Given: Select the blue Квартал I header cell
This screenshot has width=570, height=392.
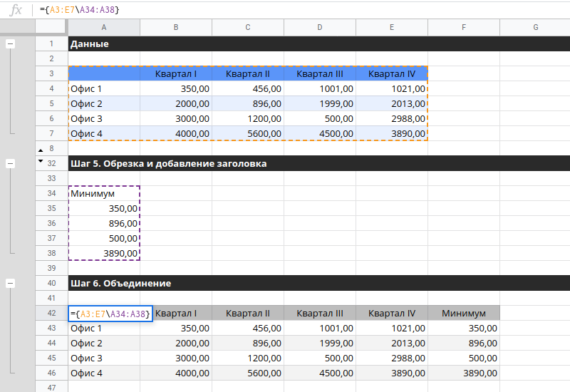Looking at the screenshot, I should pyautogui.click(x=175, y=74).
